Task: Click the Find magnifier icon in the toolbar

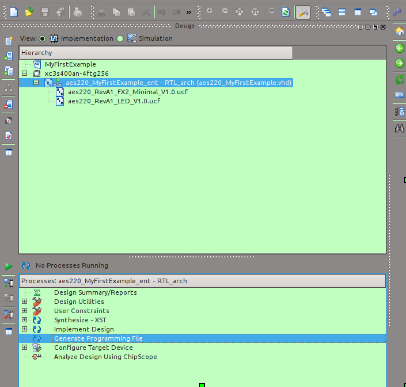Action: point(270,12)
